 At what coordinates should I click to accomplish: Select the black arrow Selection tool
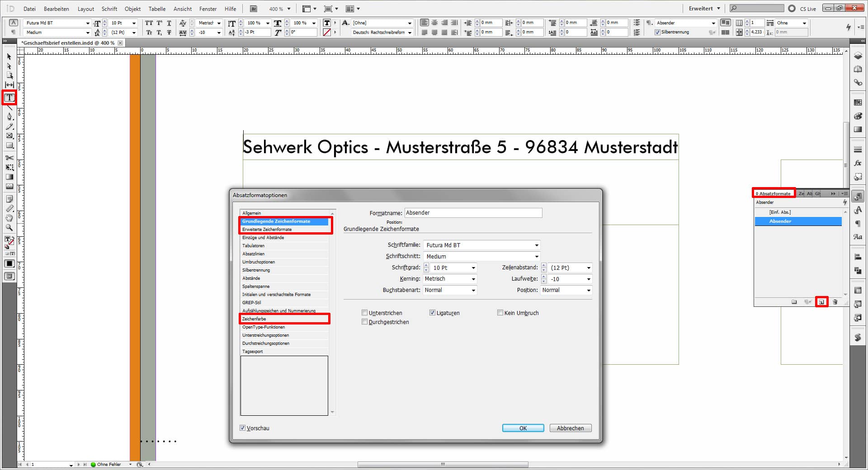tap(9, 57)
